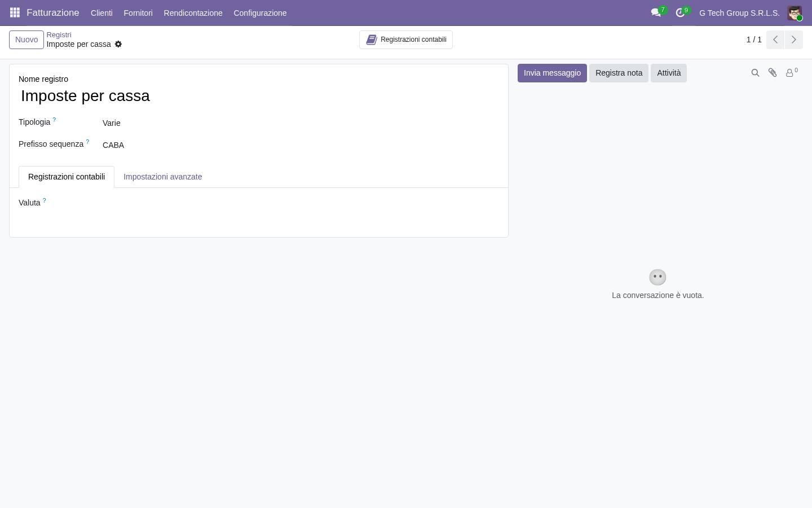Viewport: 812px width, 508px height.
Task: Show followers icon in chatter
Action: click(x=792, y=73)
